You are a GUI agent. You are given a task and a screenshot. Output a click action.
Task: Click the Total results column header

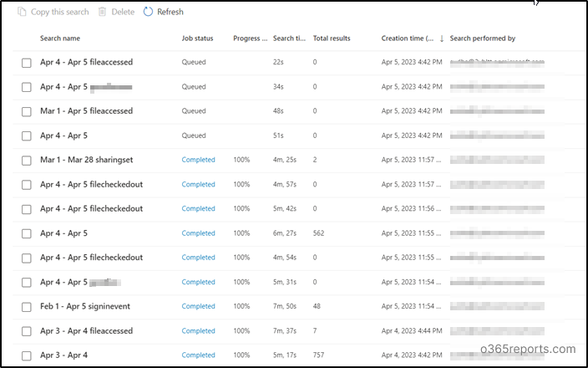[332, 38]
